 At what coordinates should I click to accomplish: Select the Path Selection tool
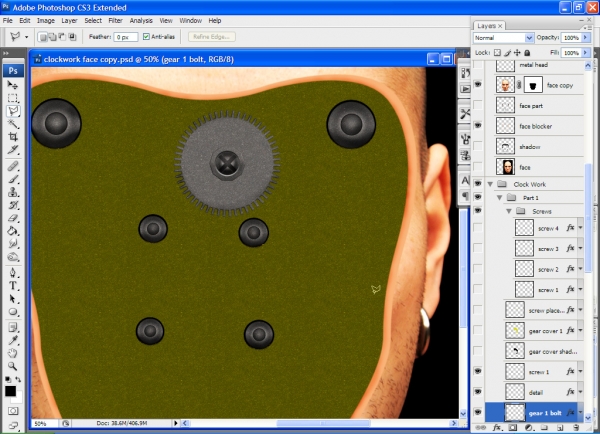[x=13, y=299]
